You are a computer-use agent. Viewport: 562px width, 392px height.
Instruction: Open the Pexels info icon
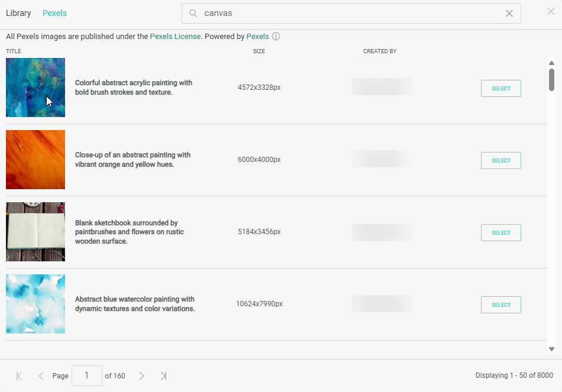pos(276,37)
